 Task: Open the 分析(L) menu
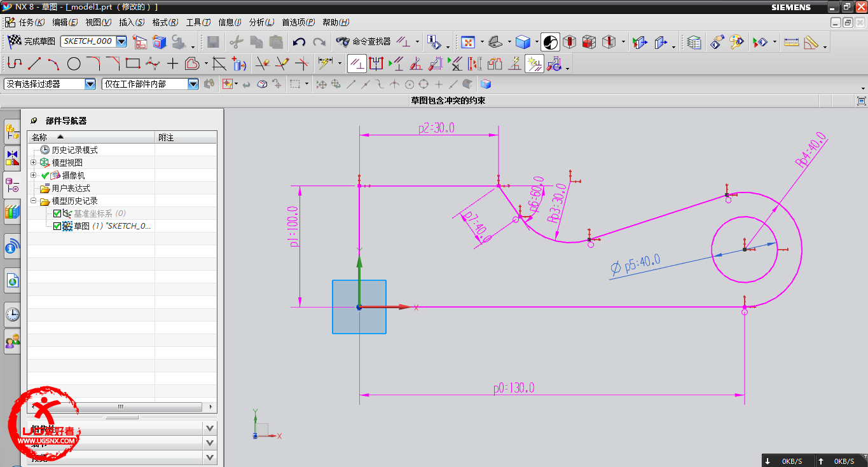[x=262, y=22]
